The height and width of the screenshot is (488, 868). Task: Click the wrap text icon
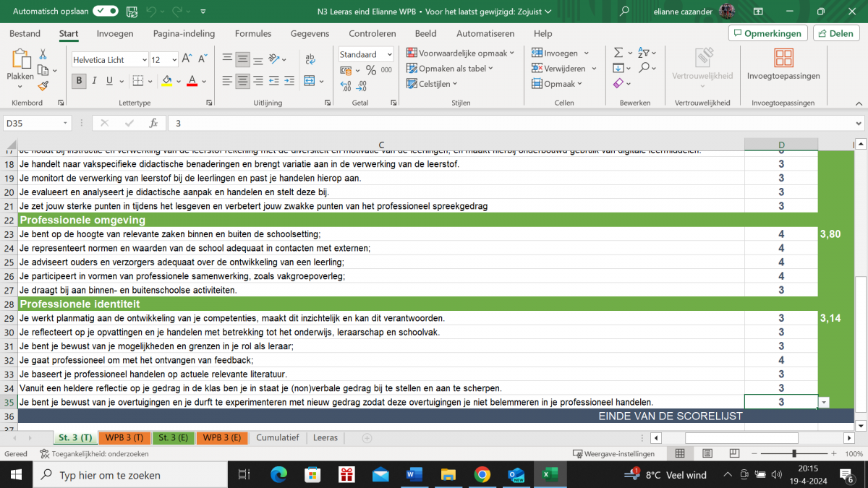coord(310,59)
